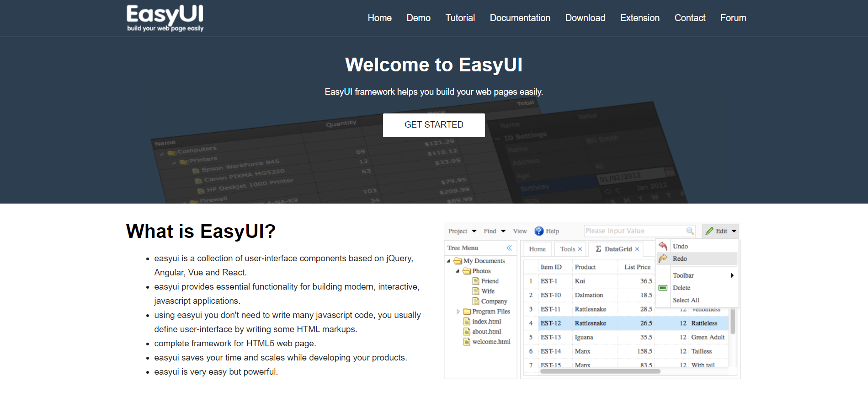Collapse the Photos tree node
The image size is (868, 414).
(458, 271)
